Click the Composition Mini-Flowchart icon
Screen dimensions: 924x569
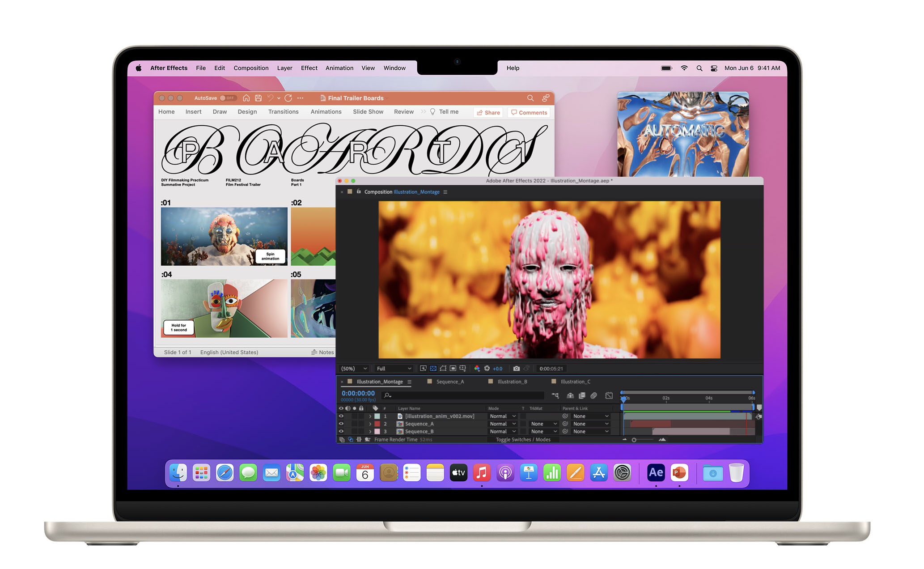tap(555, 395)
